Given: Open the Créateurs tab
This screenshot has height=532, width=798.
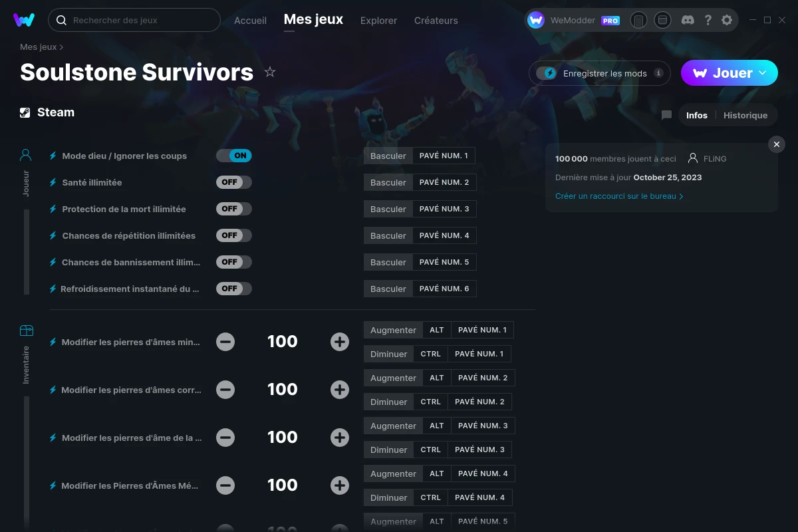Looking at the screenshot, I should [436, 21].
